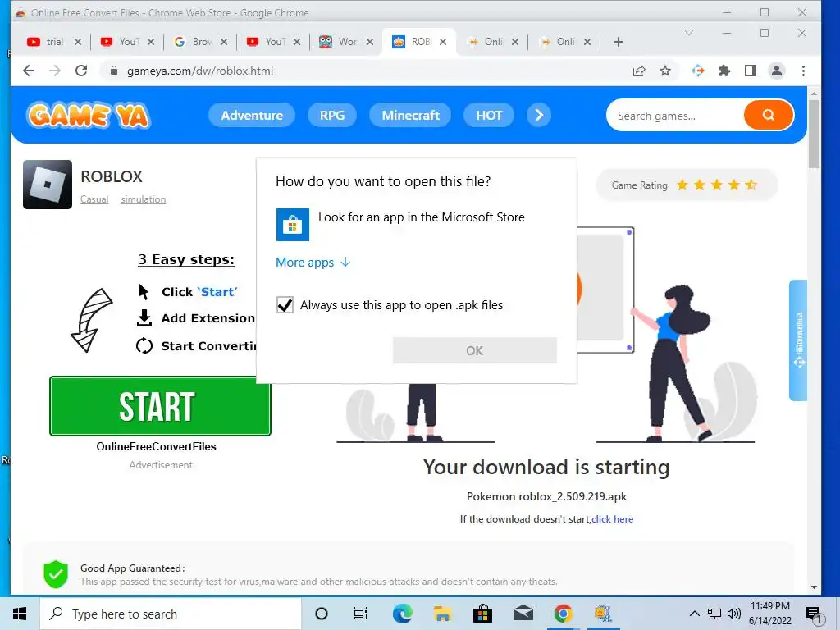Click the orange search magnifier button
This screenshot has height=630, width=840.
768,115
